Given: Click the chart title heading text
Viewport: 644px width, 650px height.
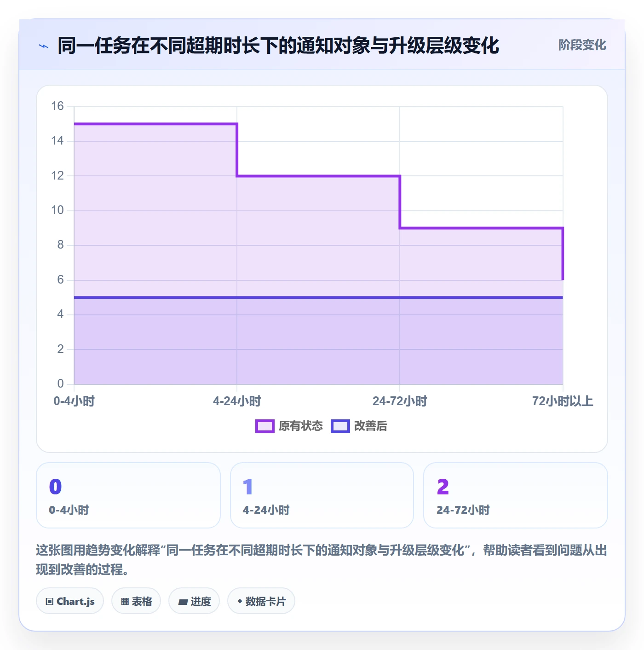Looking at the screenshot, I should click(278, 46).
